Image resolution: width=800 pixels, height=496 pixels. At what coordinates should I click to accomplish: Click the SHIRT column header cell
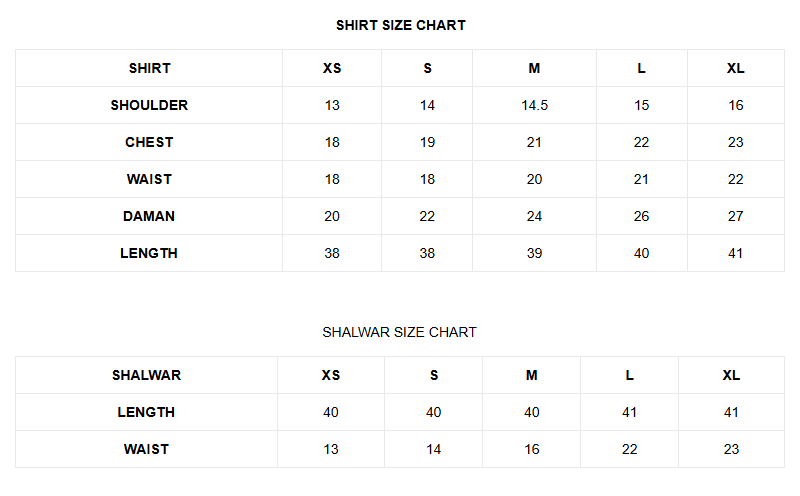pyautogui.click(x=149, y=68)
